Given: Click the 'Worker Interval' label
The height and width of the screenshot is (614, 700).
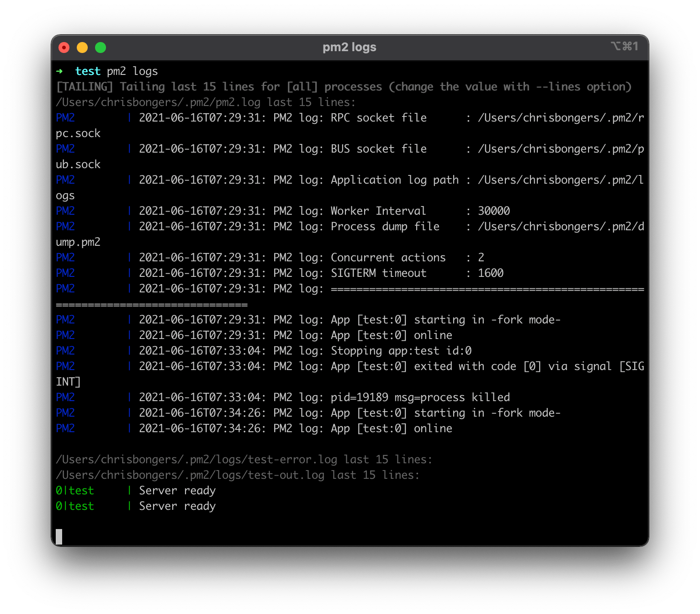Looking at the screenshot, I should pyautogui.click(x=378, y=211).
